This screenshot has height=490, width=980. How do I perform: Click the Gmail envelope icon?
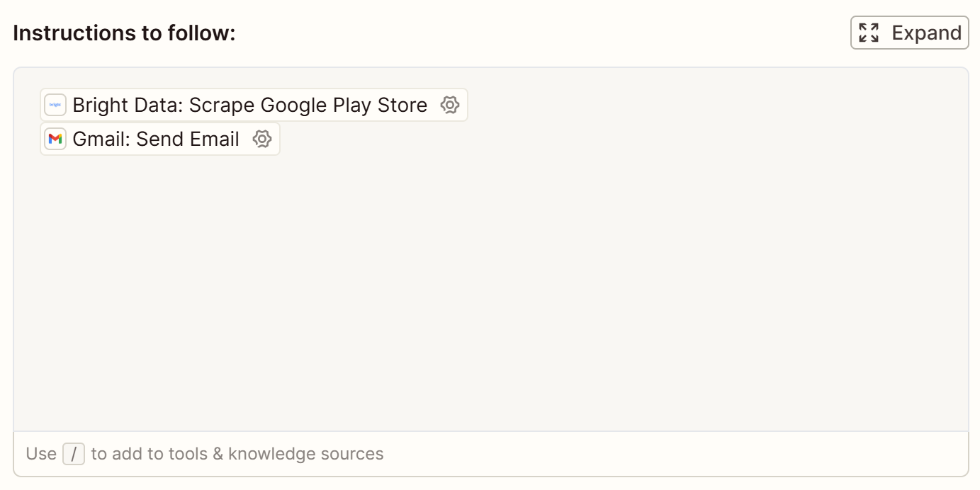(55, 139)
